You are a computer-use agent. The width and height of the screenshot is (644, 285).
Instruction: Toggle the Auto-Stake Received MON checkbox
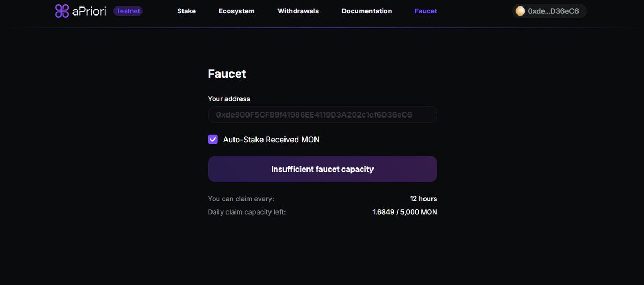coord(213,140)
